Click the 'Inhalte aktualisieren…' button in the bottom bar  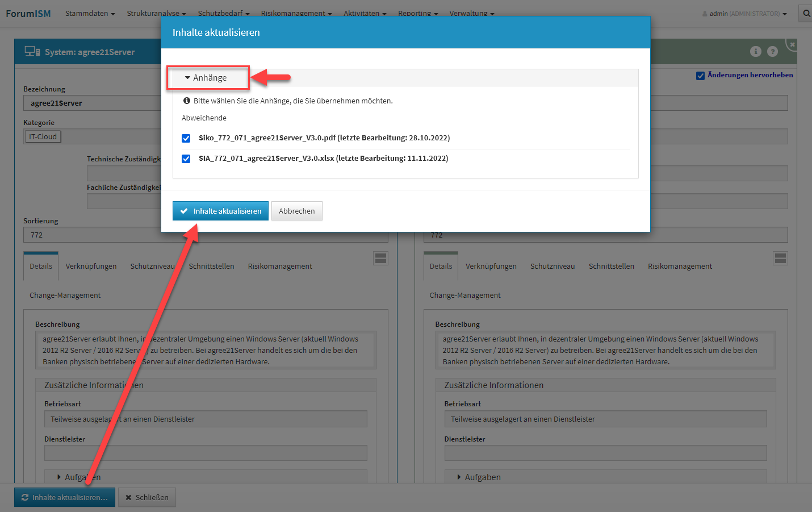click(65, 497)
